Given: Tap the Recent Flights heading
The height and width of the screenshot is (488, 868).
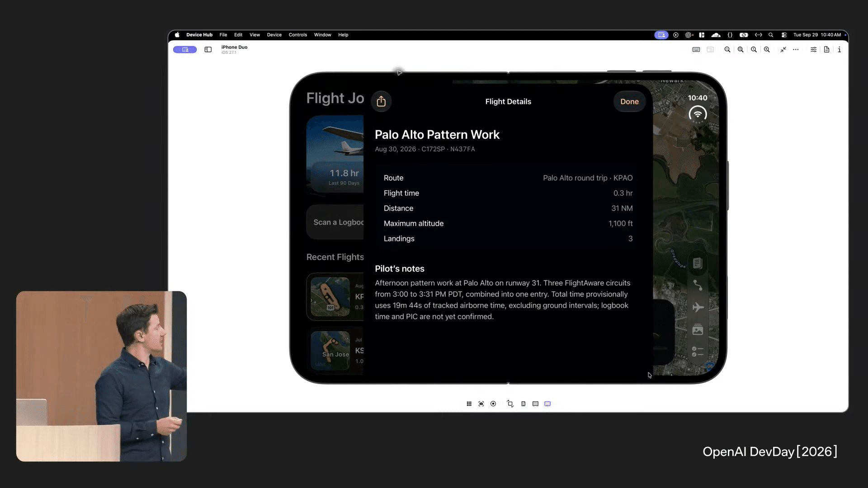Looking at the screenshot, I should tap(335, 257).
